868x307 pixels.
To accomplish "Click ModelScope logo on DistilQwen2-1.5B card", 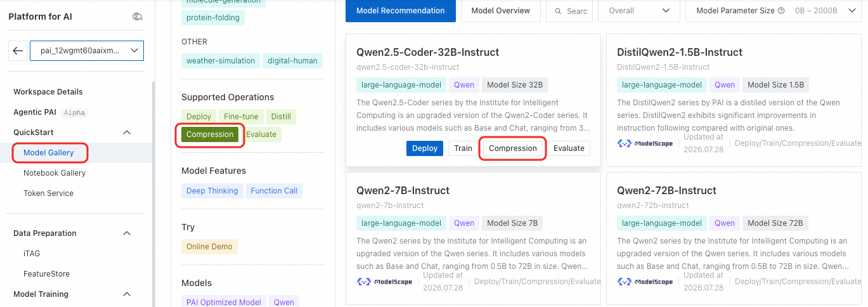I will [x=645, y=143].
